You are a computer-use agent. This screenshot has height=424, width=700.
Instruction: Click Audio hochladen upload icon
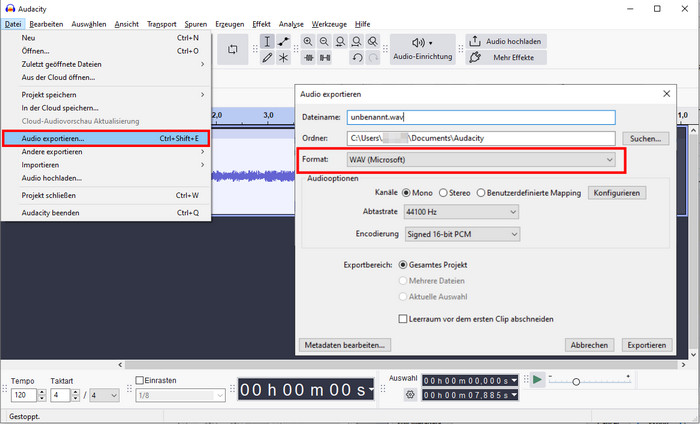click(x=475, y=41)
